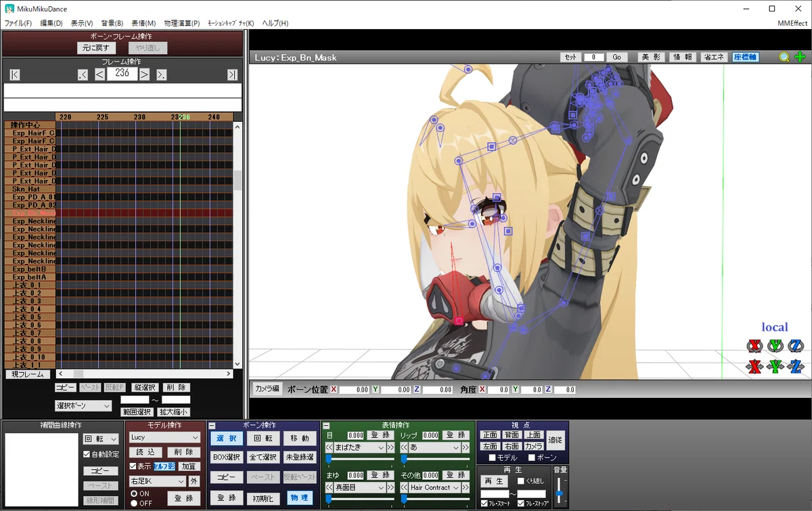812x511 pixels.
Task: Open the Hair Contract morph dropdown
Action: [x=435, y=487]
